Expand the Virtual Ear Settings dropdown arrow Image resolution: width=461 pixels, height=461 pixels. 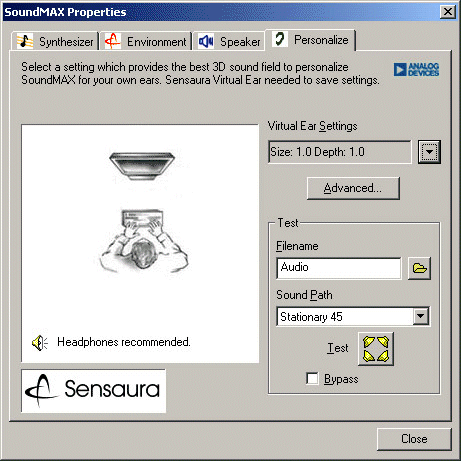429,152
